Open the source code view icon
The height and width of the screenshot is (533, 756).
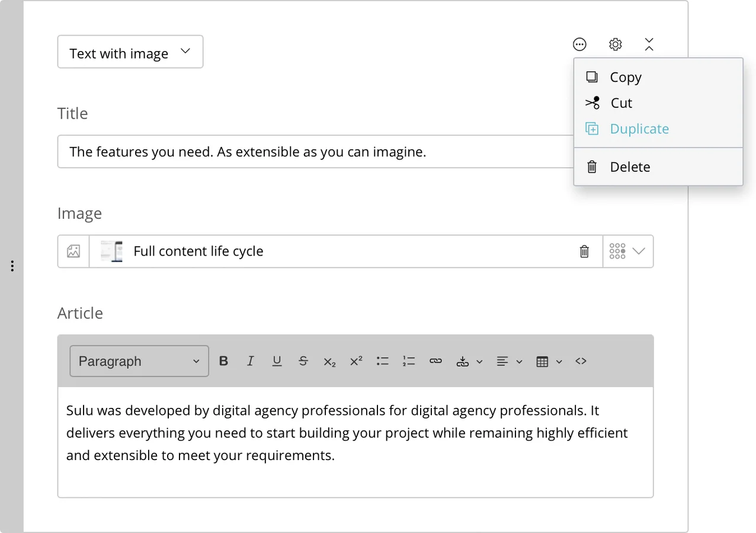tap(581, 361)
